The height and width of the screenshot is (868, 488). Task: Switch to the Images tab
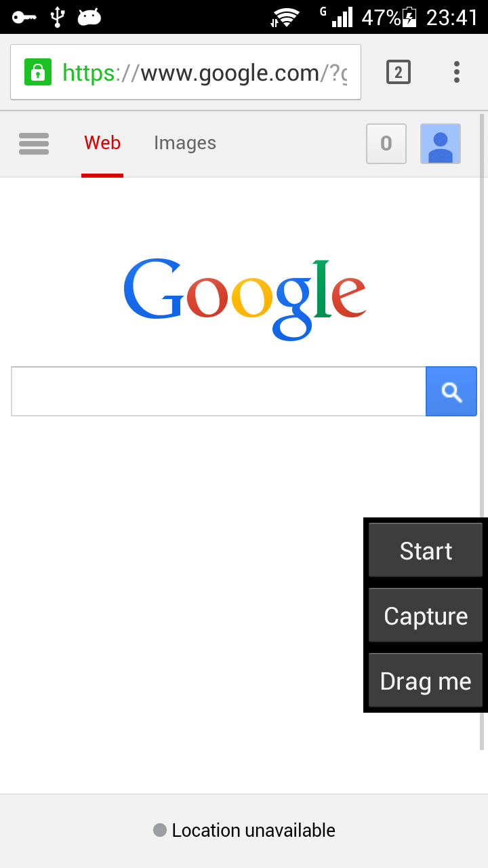[x=185, y=143]
